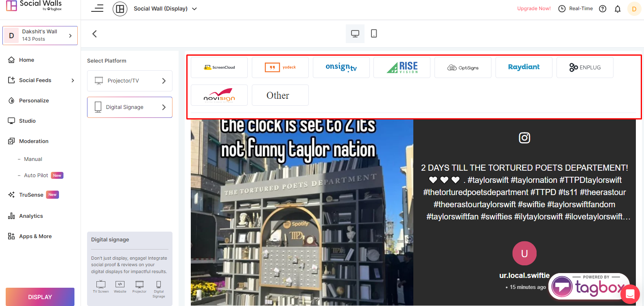Open Social Feeds menu item
This screenshot has height=306, width=644.
coord(35,80)
